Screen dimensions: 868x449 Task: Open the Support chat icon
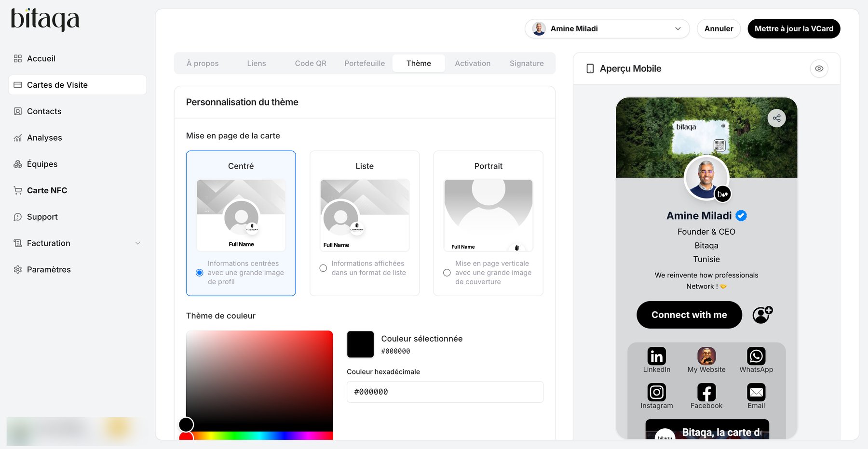(18, 217)
